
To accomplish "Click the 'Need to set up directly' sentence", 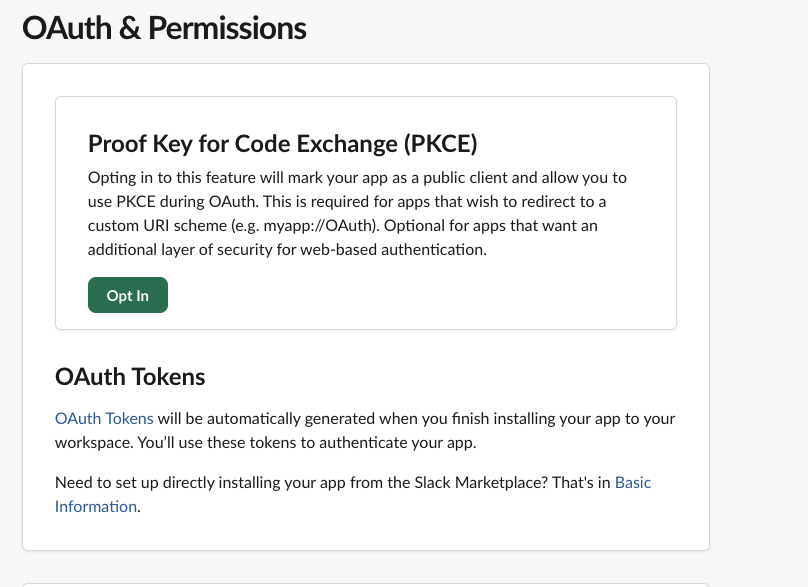I will coord(135,482).
